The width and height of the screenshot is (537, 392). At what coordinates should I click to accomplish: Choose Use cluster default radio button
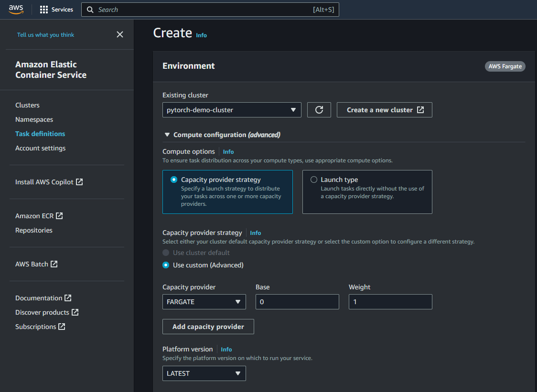coord(166,253)
